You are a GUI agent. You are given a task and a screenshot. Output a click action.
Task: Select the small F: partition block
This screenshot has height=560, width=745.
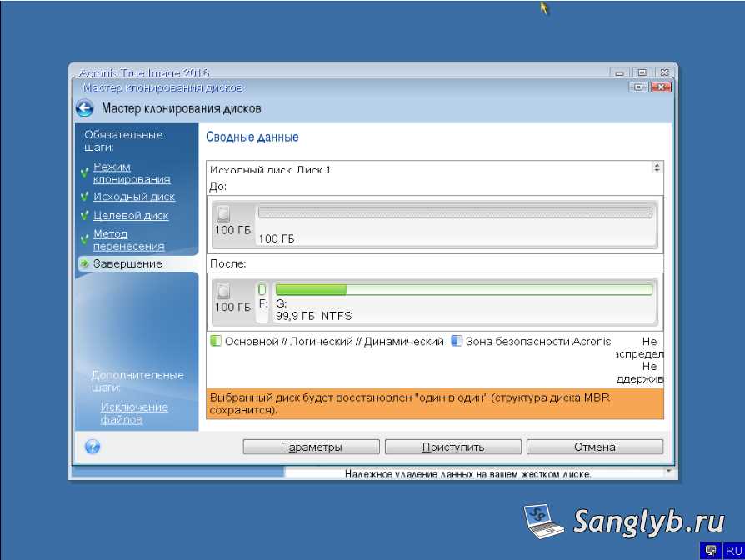[x=262, y=301]
